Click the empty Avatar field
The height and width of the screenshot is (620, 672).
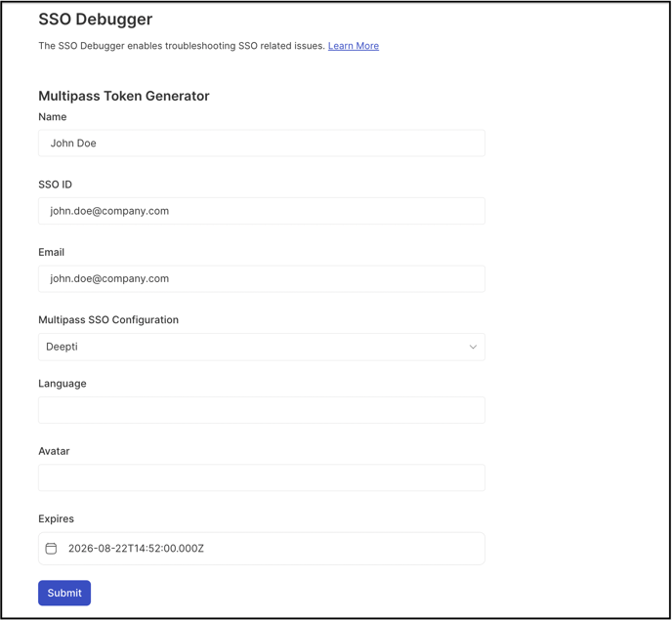(262, 477)
